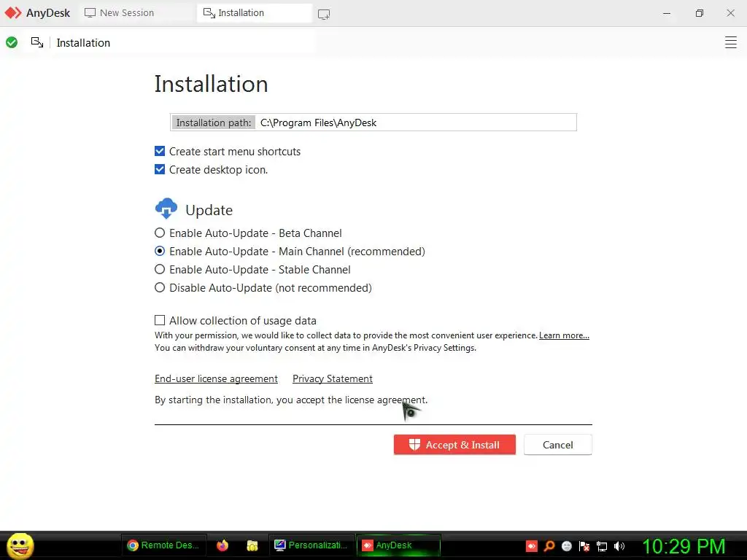
Task: Select Auto-Update Beta Channel option
Action: pos(160,233)
